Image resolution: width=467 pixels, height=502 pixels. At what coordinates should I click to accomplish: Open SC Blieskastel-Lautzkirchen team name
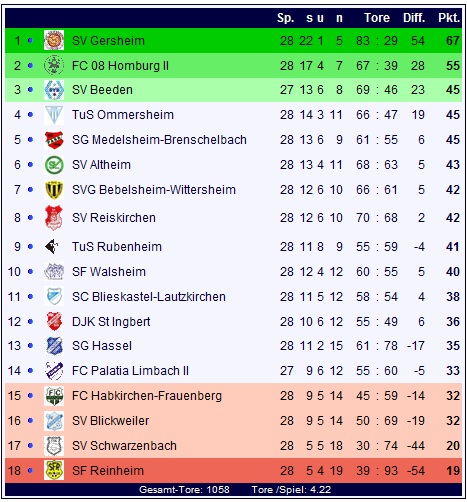click(149, 296)
